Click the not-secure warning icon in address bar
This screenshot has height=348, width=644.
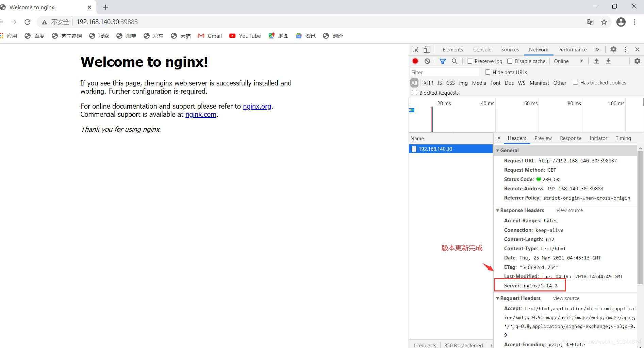(44, 22)
